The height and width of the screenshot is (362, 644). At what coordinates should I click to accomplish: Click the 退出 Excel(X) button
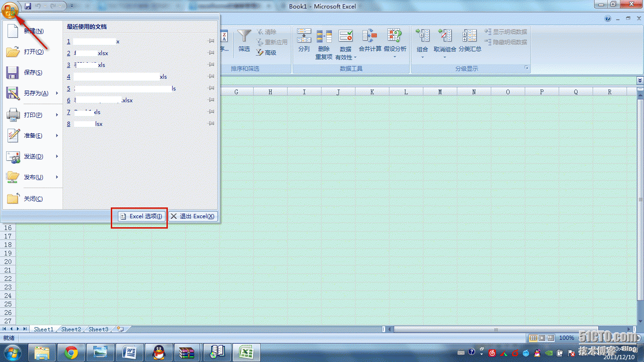point(193,216)
